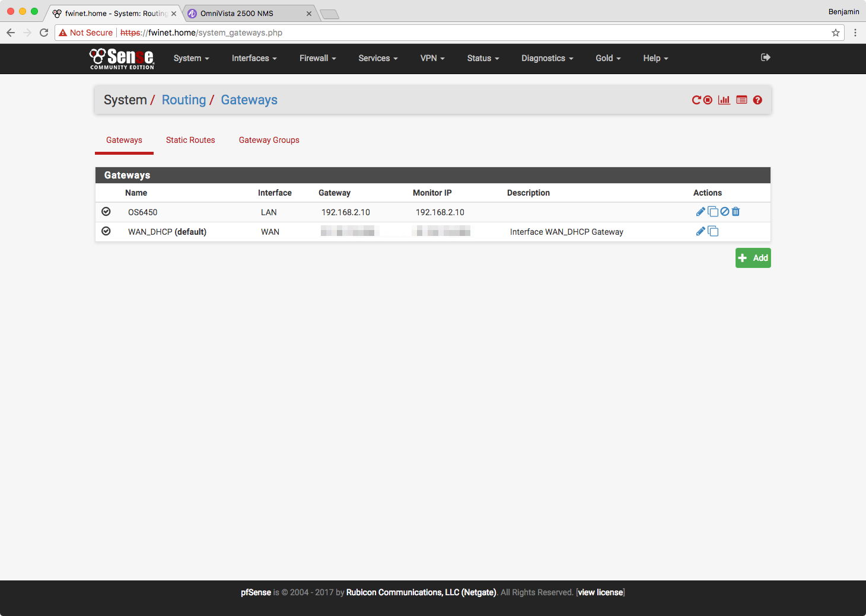866x616 pixels.
Task: Switch to the Static Routes tab
Action: pos(190,140)
